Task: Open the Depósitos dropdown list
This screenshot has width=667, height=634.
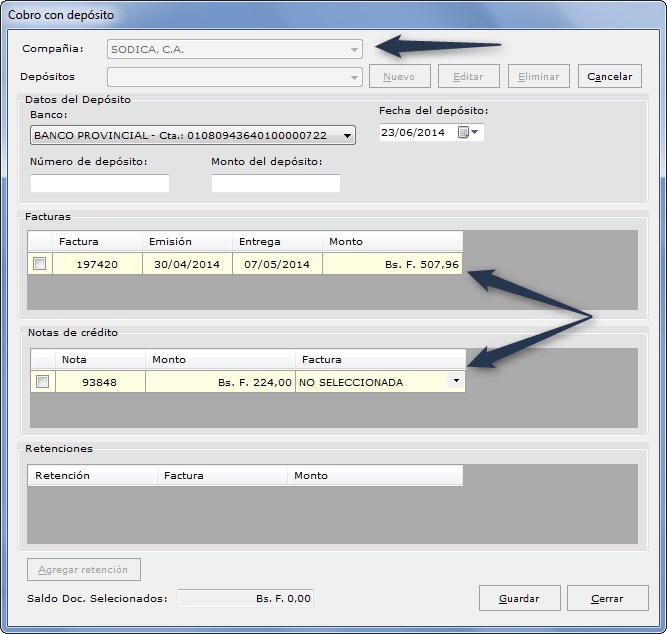Action: (354, 77)
